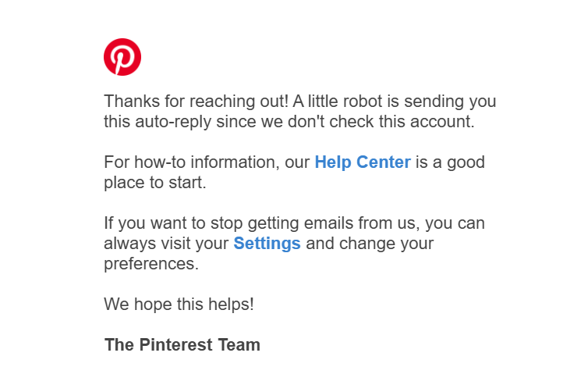The image size is (588, 367).
Task: Click the "and change your" text
Action: coord(370,244)
